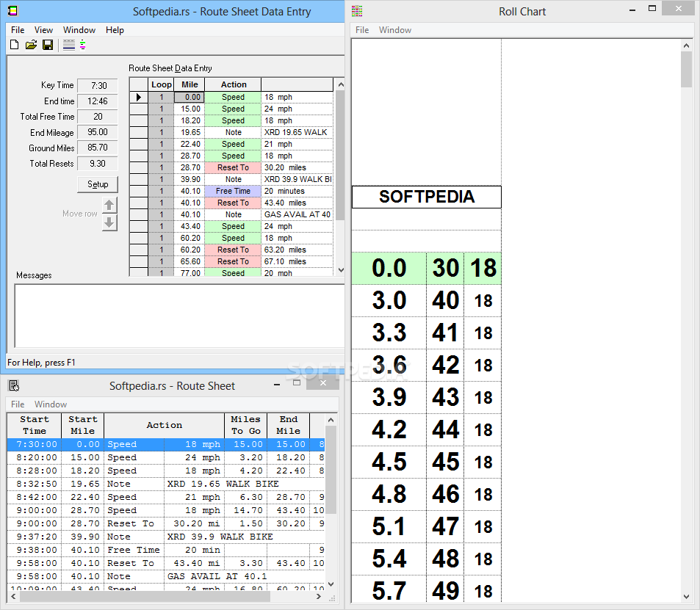Click Route Sheet vertical scrollbar up arrow
Viewport: 700px width, 610px height.
coord(331,420)
